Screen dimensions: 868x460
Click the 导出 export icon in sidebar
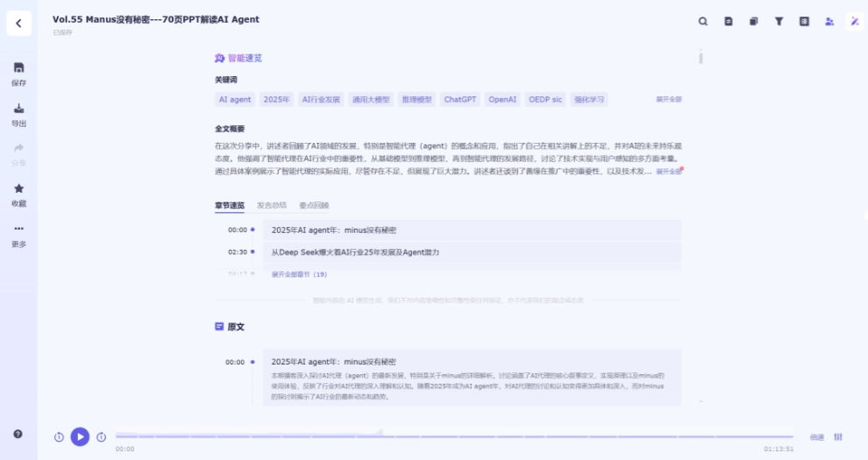(18, 109)
